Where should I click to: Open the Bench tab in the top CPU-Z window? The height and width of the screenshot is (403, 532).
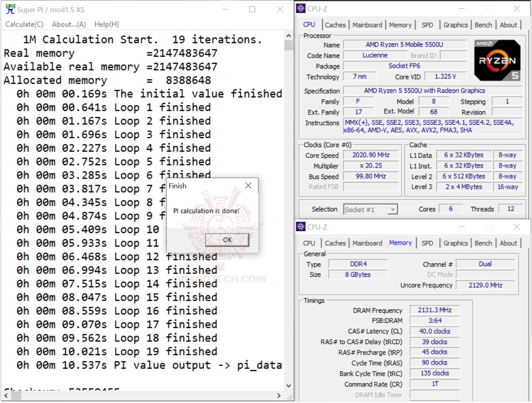483,25
